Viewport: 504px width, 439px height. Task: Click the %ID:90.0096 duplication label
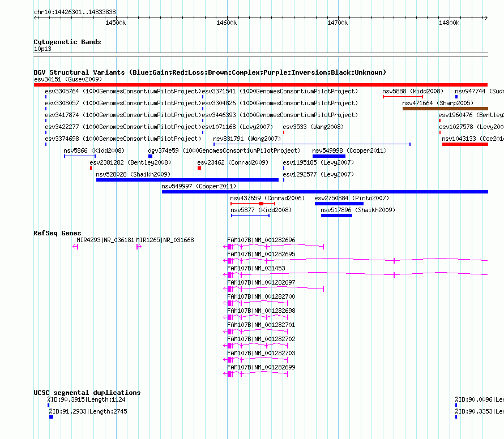479,399
